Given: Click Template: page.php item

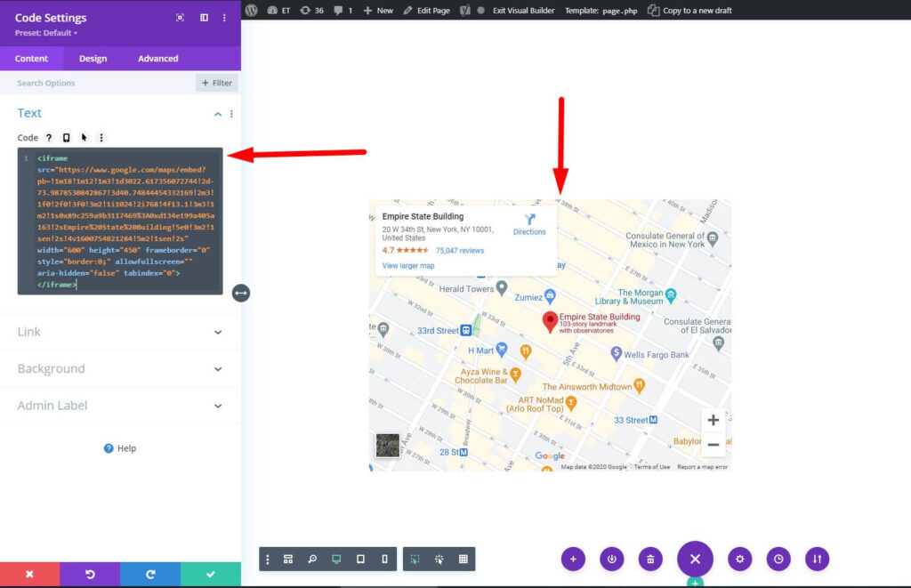Looking at the screenshot, I should 601,11.
